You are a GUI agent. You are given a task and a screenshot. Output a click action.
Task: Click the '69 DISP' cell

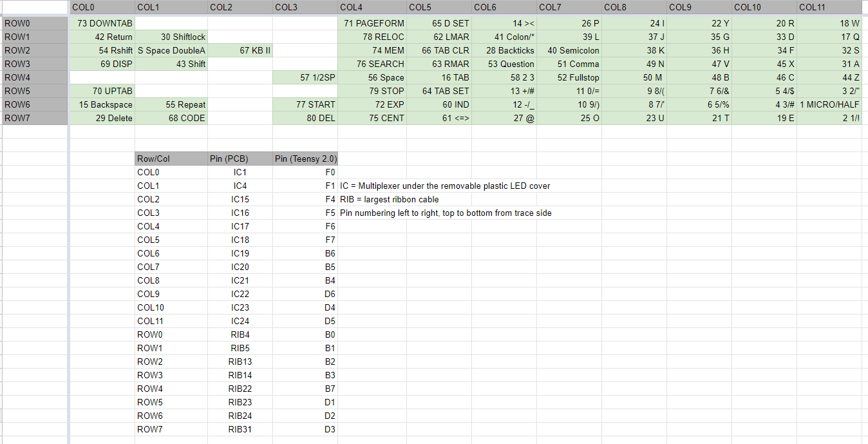102,64
